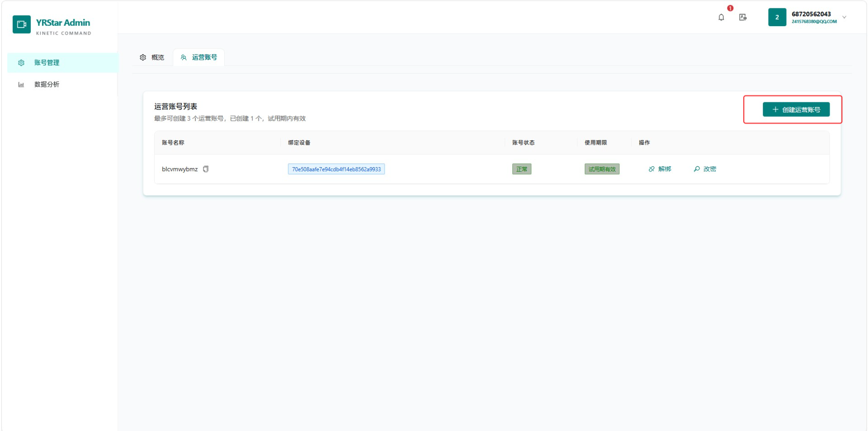The image size is (868, 431).
Task: Click the icon right of the bell
Action: coord(743,17)
